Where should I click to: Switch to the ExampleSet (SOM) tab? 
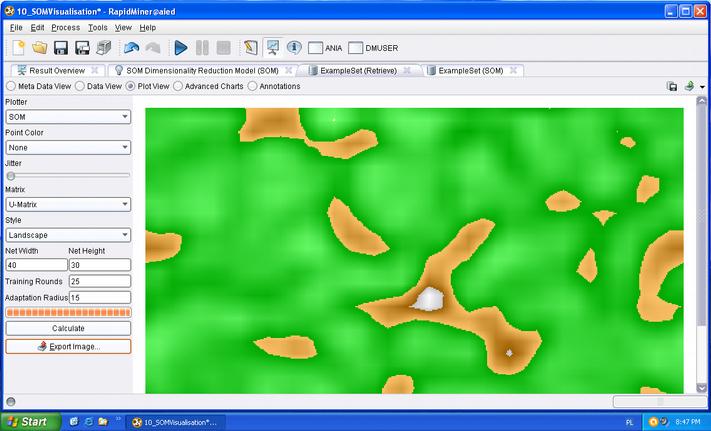(471, 71)
